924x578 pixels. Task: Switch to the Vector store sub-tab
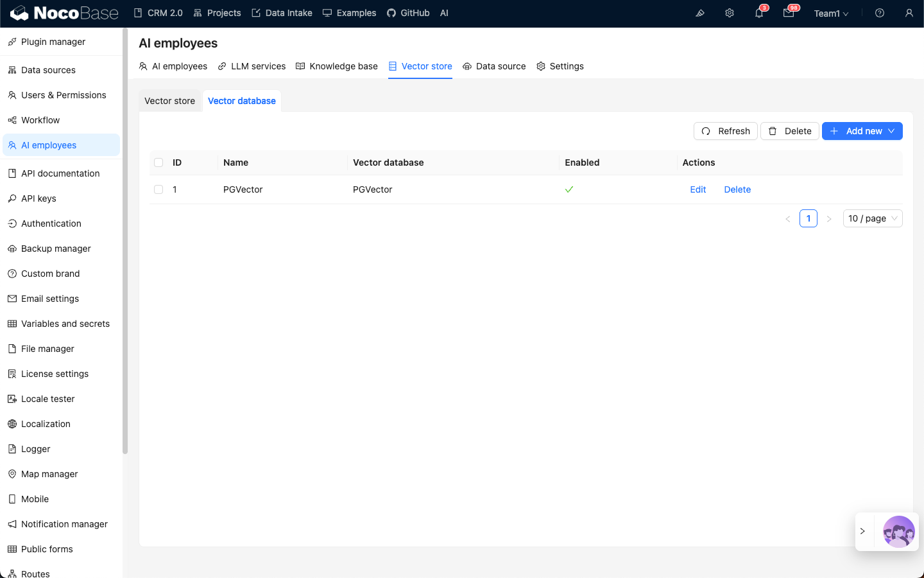coord(169,101)
